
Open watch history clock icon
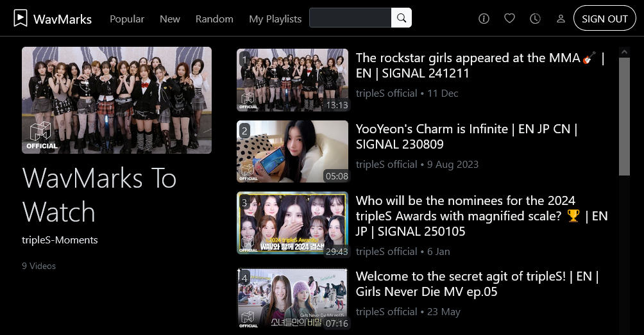535,19
